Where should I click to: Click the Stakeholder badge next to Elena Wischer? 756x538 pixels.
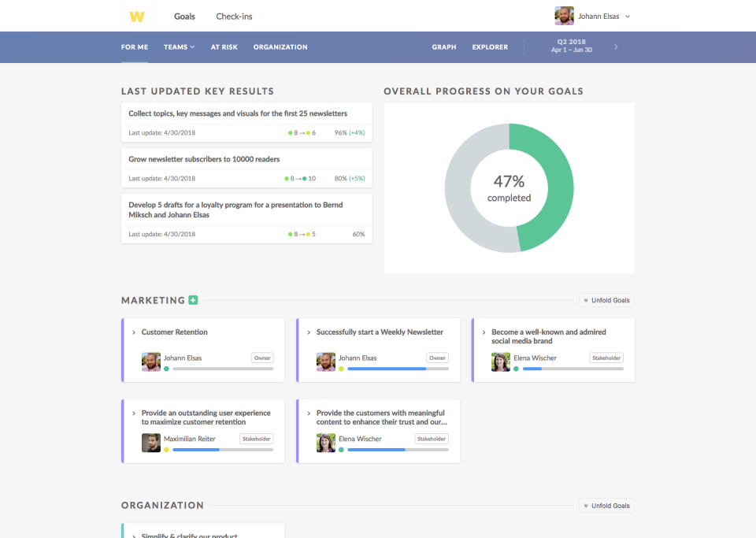coord(605,358)
